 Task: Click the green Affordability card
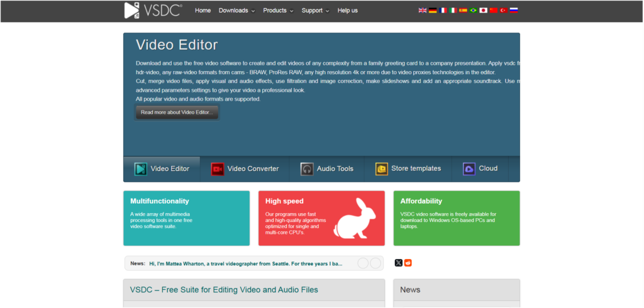point(457,218)
